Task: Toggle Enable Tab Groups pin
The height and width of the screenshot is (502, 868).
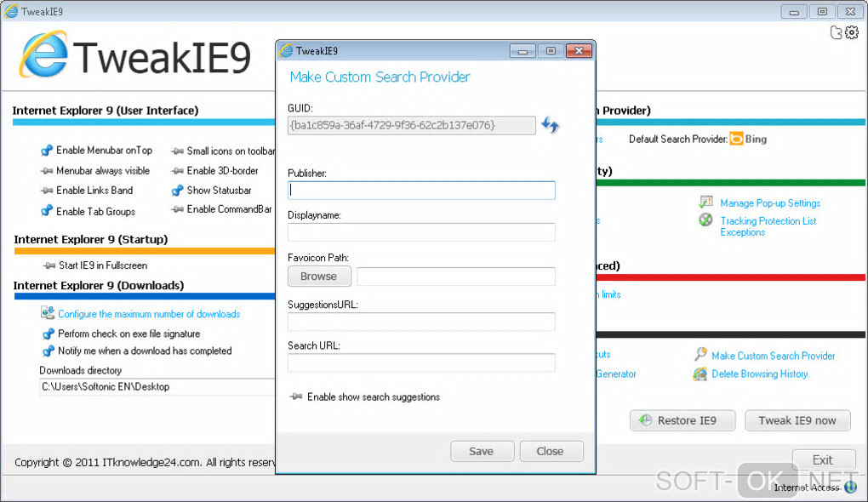Action: pyautogui.click(x=47, y=211)
